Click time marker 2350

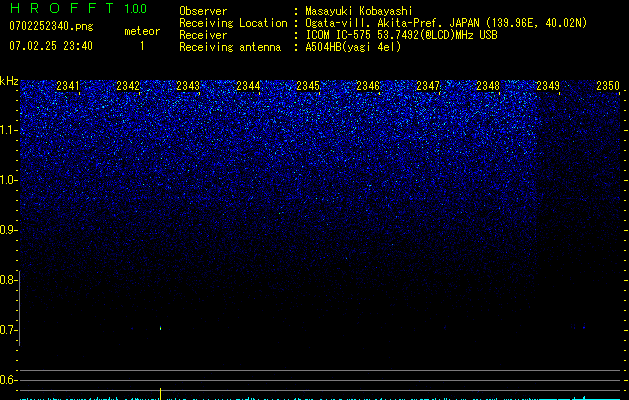(x=608, y=86)
